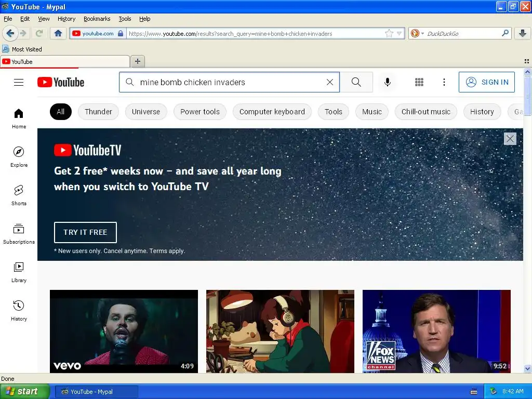
Task: Open the three-dot settings menu
Action: (x=444, y=82)
